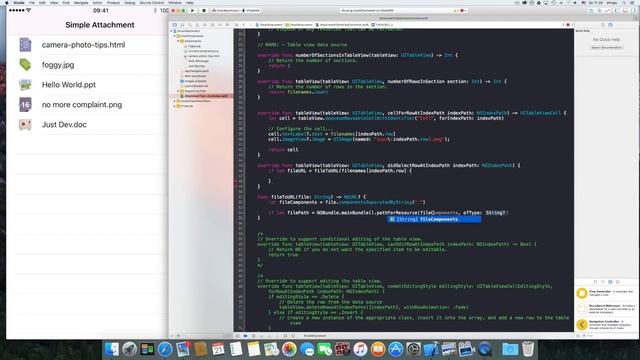
Task: Collapse the attachments subfolder
Action: coord(178,41)
